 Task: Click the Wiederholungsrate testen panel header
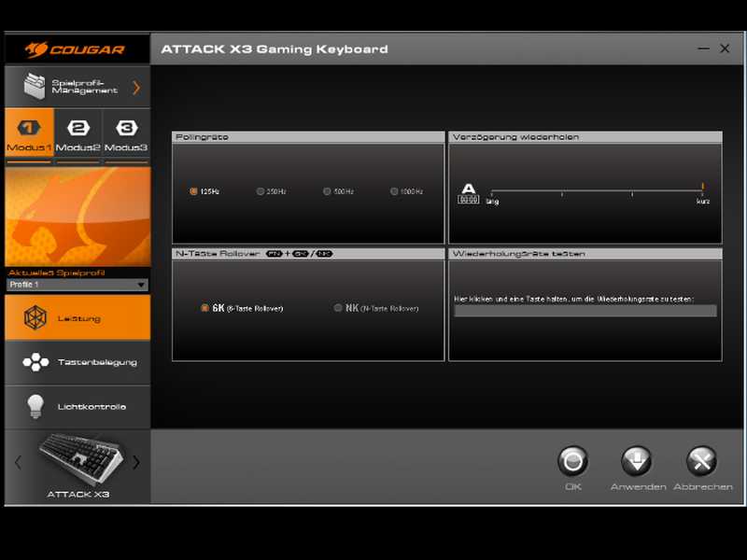pos(585,254)
